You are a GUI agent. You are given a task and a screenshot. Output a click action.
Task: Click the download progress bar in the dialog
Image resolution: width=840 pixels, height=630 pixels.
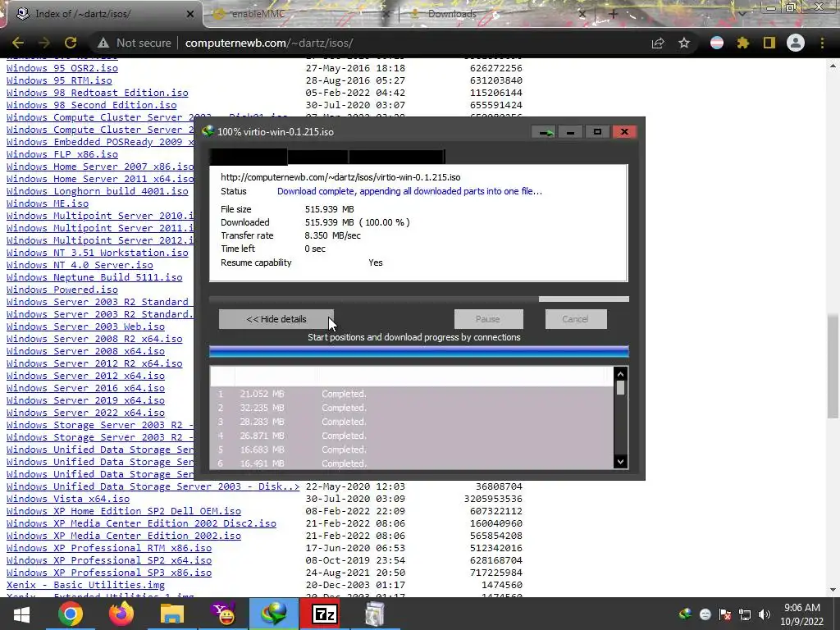419,299
